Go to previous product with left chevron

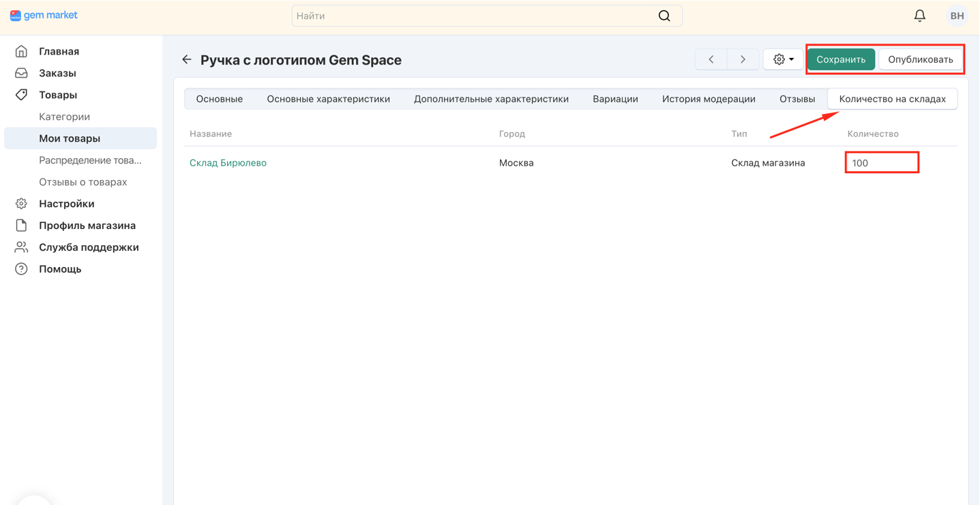click(711, 59)
